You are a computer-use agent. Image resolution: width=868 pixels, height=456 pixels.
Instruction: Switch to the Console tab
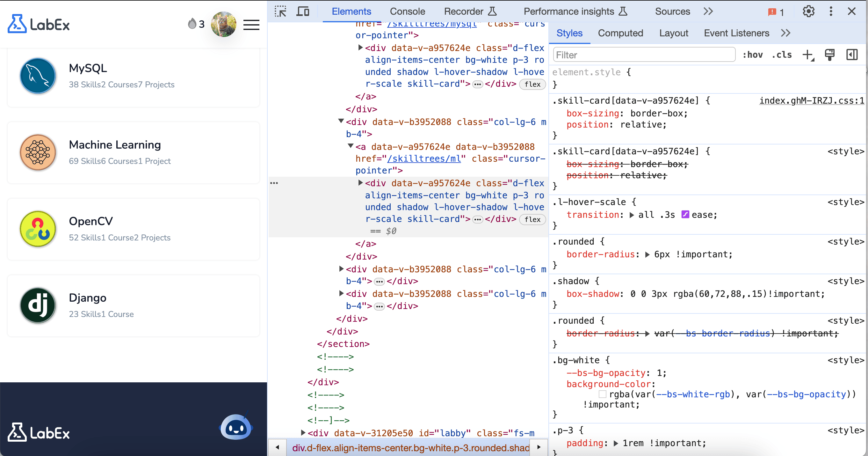(x=407, y=11)
